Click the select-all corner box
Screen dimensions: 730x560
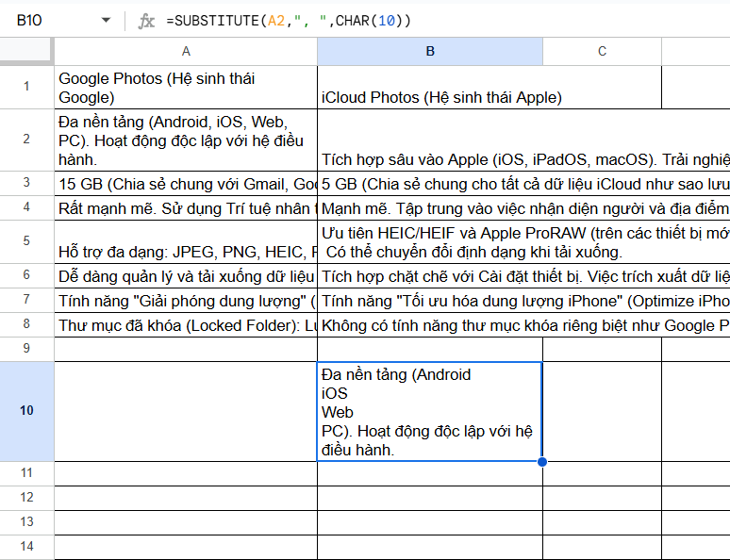pos(25,49)
